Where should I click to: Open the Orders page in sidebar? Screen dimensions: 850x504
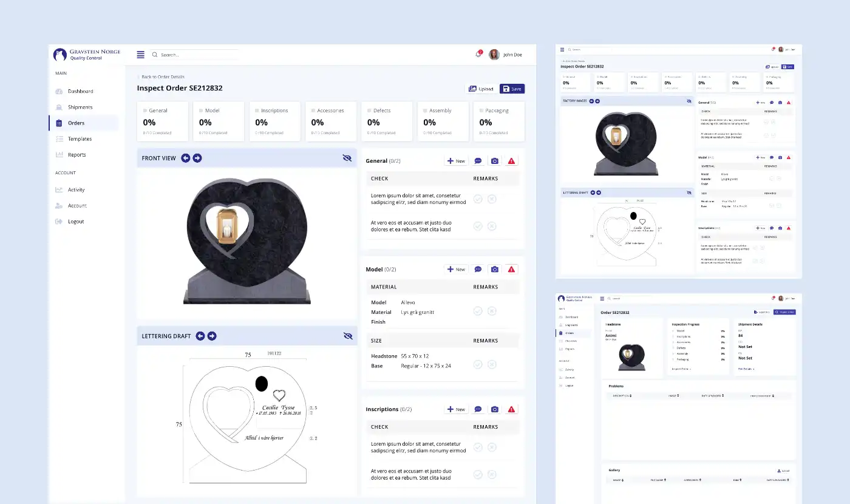(x=76, y=123)
